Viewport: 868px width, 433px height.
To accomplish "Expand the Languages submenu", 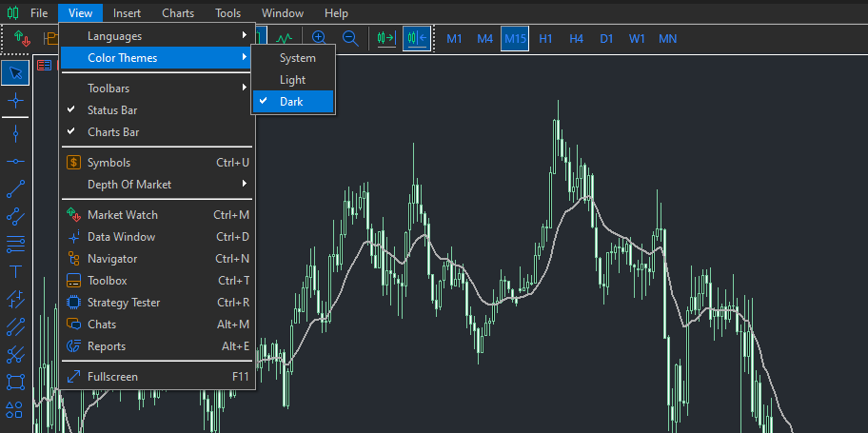I will pos(157,36).
